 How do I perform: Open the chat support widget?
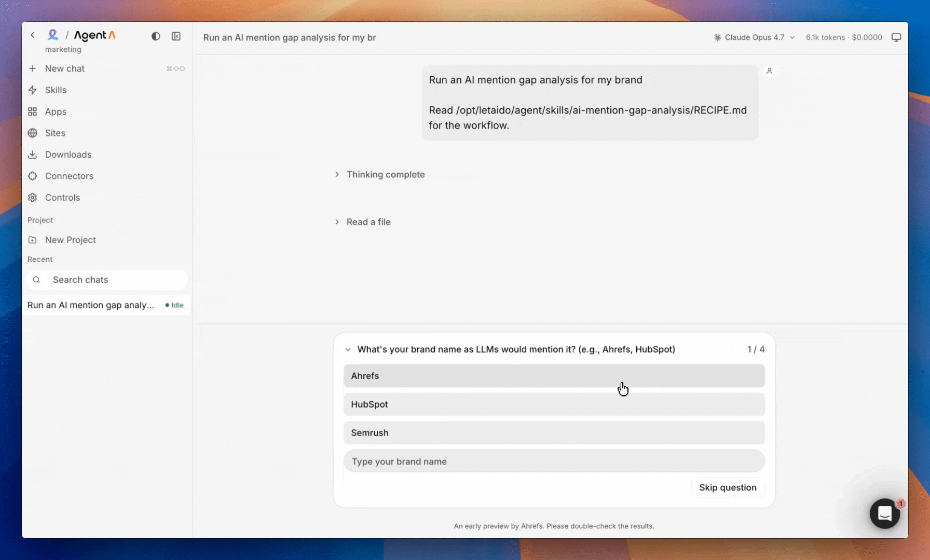click(885, 513)
